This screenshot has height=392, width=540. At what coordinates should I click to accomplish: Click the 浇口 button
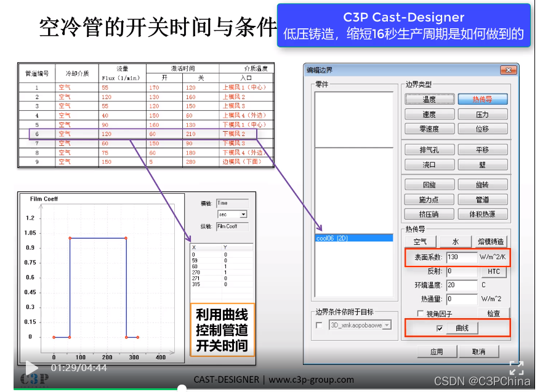[429, 164]
